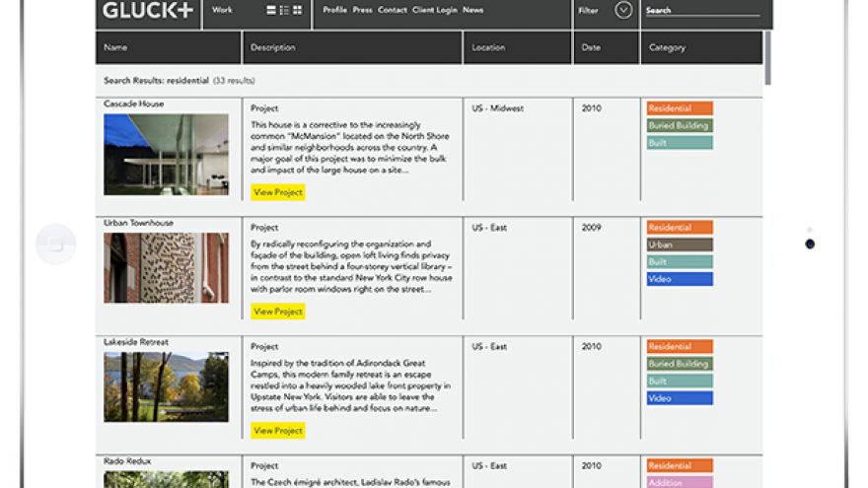Viewport: 868px width, 488px height.
Task: Sort by Description column header
Action: click(352, 47)
